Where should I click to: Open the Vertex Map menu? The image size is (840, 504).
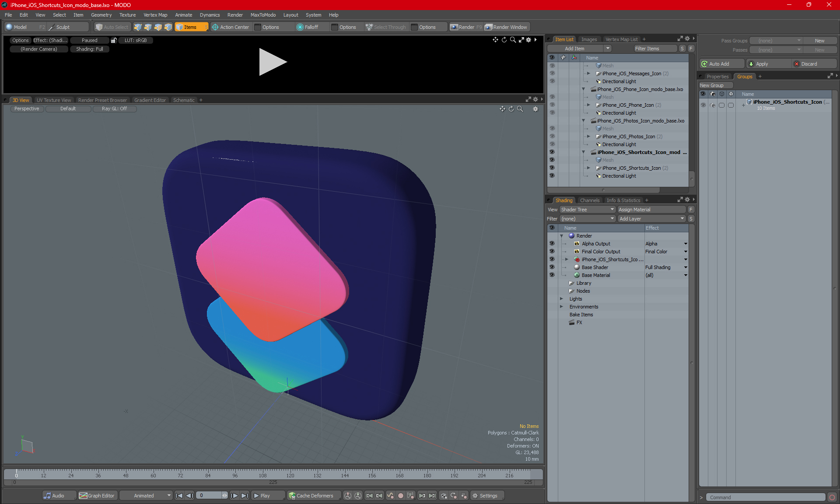[155, 15]
